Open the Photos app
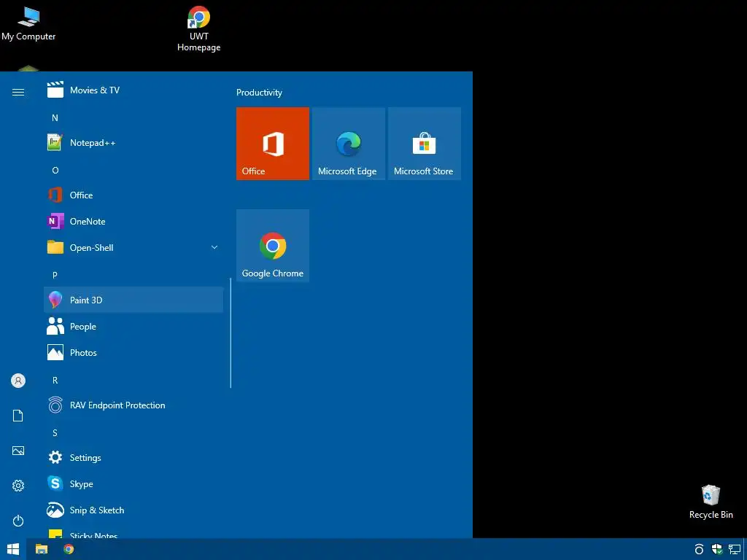 (x=133, y=352)
